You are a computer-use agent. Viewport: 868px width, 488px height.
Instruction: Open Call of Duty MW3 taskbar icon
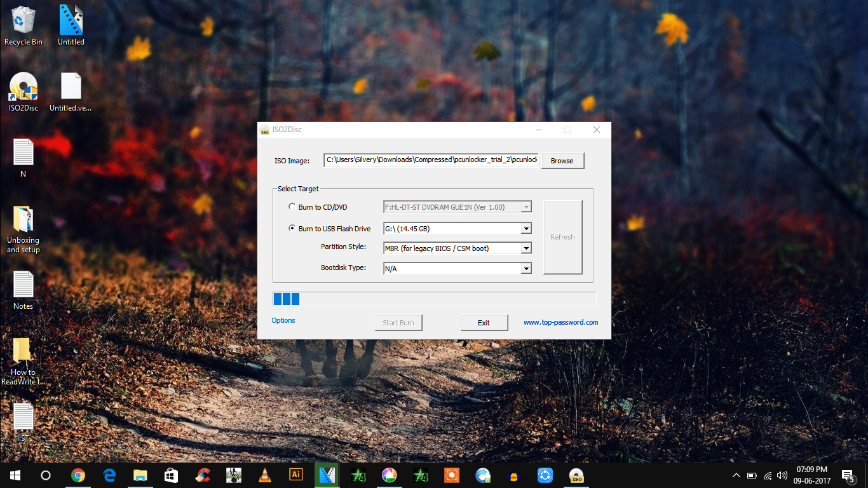point(234,475)
